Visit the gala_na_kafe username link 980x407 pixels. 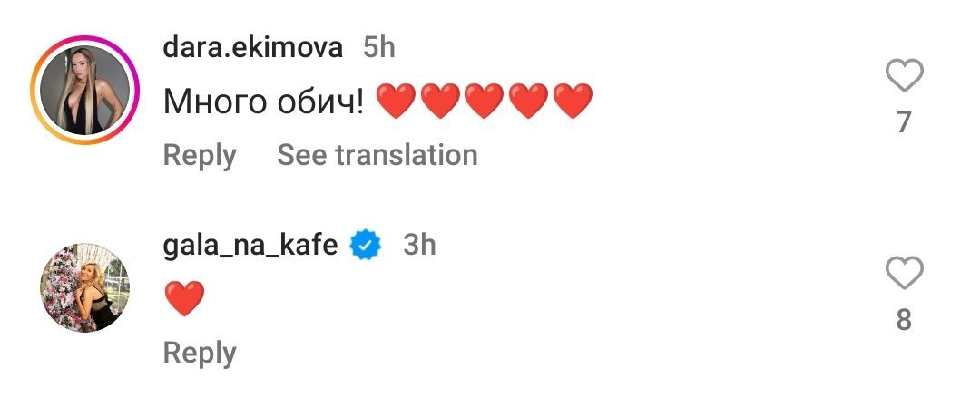(250, 245)
